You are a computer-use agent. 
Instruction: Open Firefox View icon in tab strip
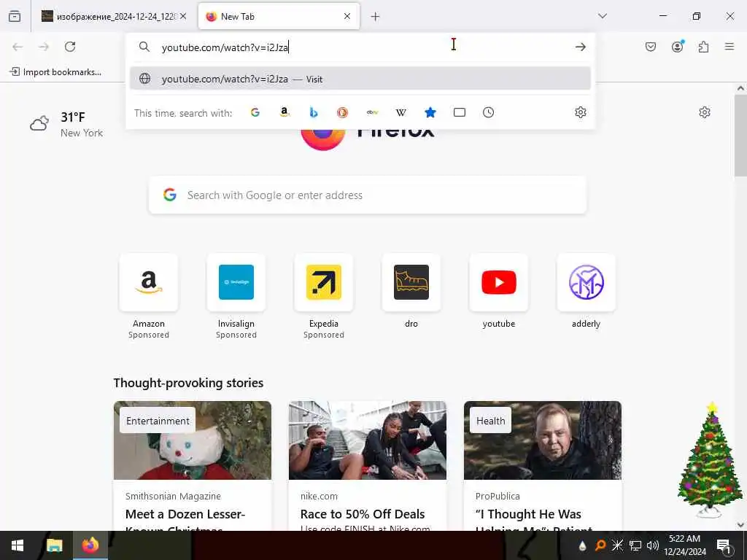point(15,16)
